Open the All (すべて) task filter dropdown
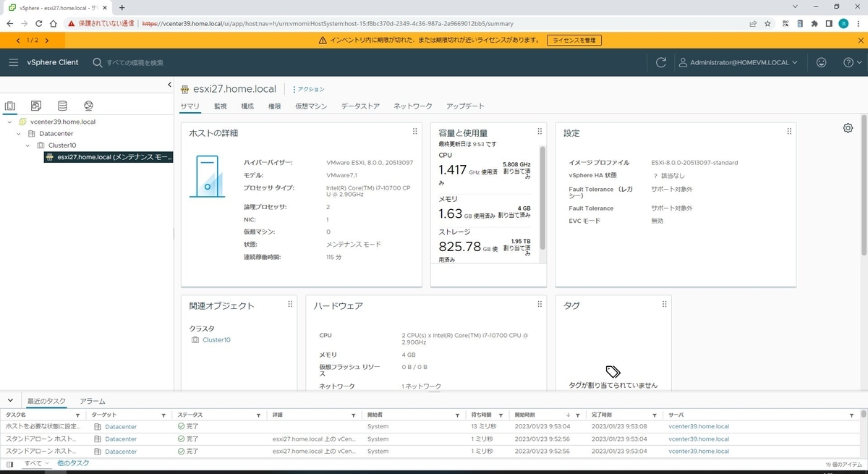The image size is (868, 474). point(36,463)
